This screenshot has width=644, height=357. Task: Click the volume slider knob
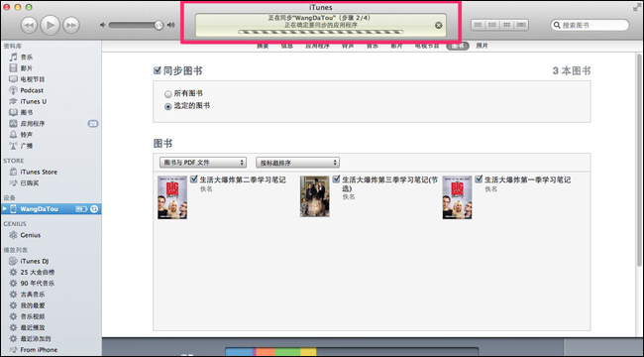(x=159, y=25)
